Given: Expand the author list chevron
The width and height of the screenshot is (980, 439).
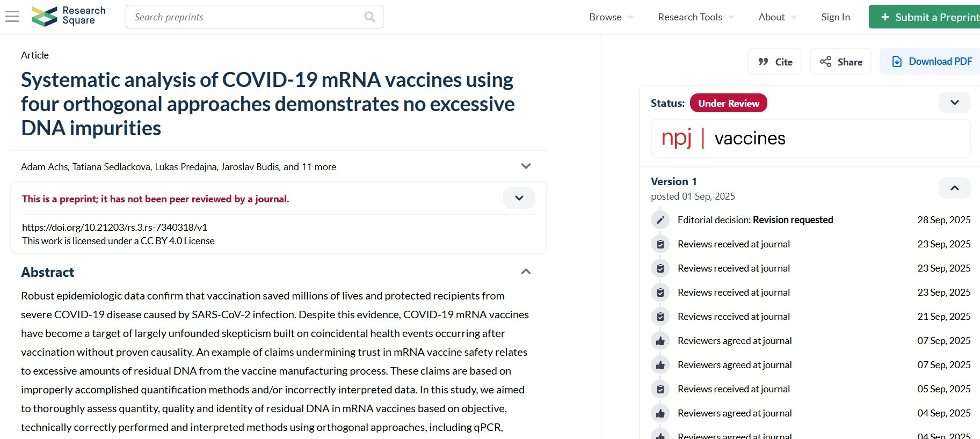Looking at the screenshot, I should coord(526,166).
